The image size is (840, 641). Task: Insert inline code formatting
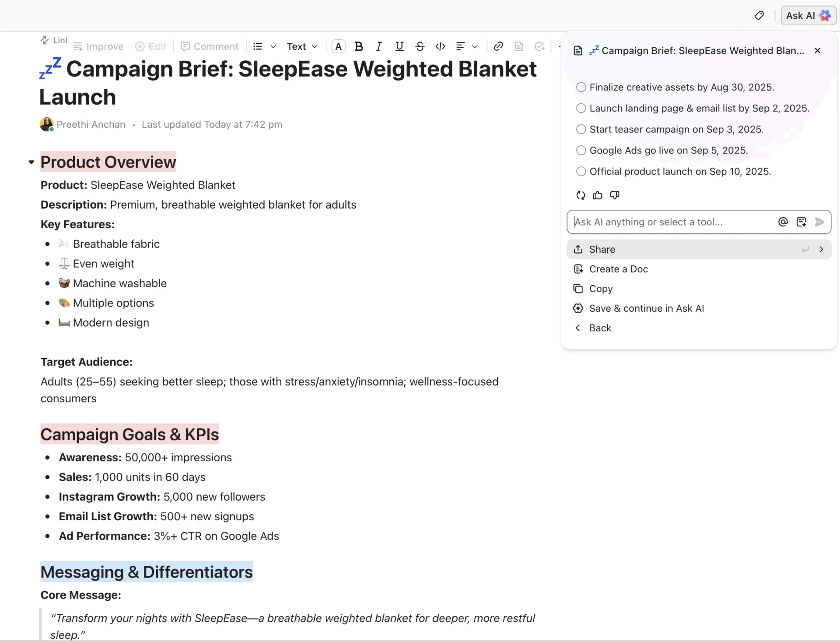[x=441, y=46]
